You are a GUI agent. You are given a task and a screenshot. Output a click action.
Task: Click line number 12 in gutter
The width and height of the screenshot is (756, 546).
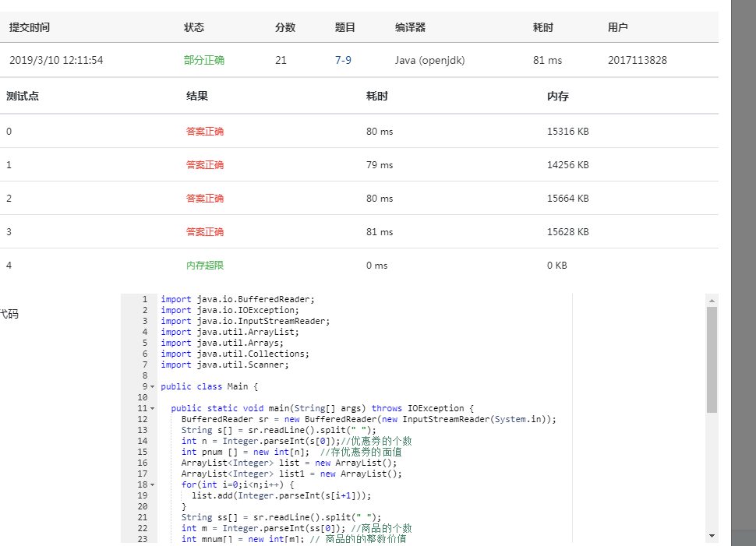142,419
